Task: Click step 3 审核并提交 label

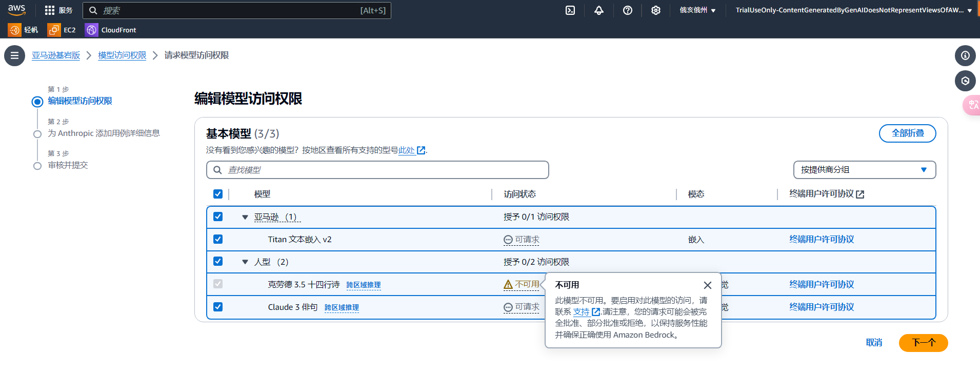Action: (x=68, y=165)
